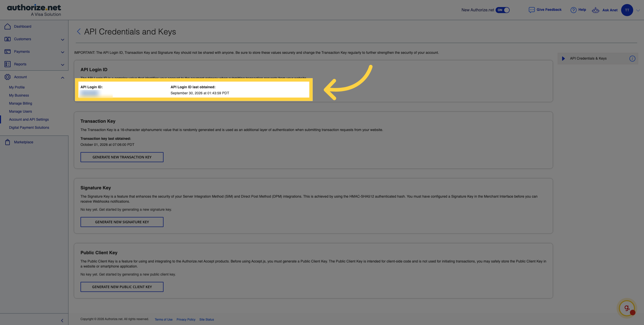The width and height of the screenshot is (644, 325).
Task: Click the 'Signature Key' section heading
Action: pos(96,188)
